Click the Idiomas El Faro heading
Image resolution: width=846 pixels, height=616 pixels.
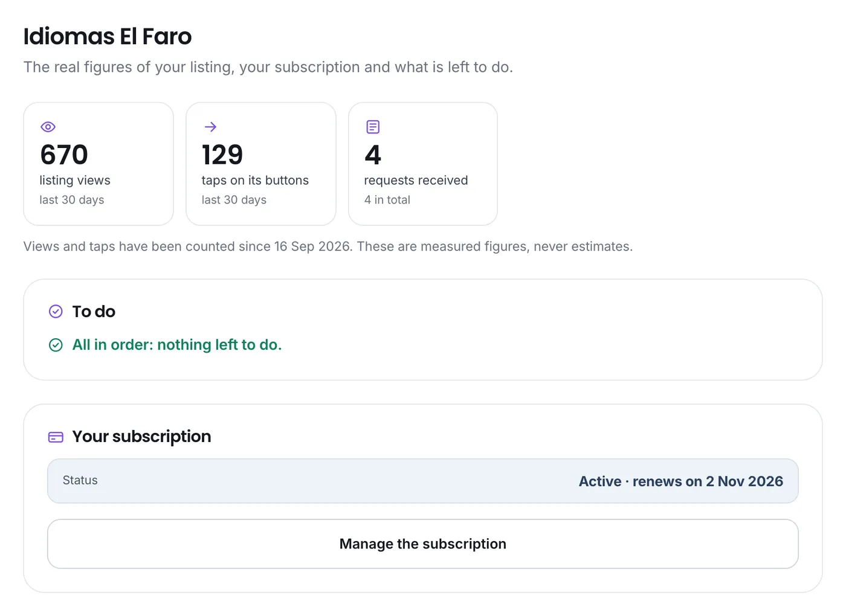108,36
